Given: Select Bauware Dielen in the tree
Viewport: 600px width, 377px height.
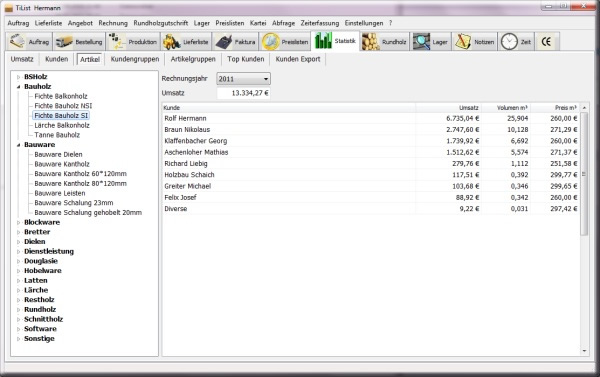Looking at the screenshot, I should [x=58, y=154].
